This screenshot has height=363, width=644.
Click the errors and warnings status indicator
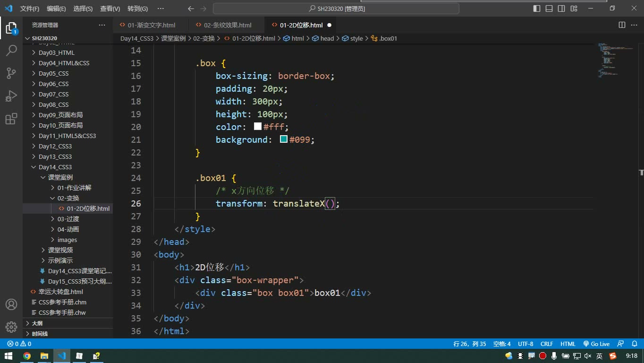[x=19, y=344]
